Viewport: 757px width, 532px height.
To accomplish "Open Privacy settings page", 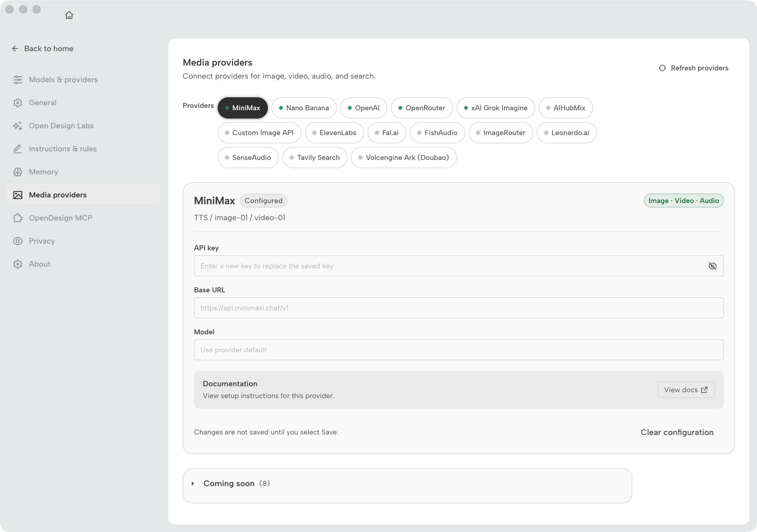I will (83, 241).
